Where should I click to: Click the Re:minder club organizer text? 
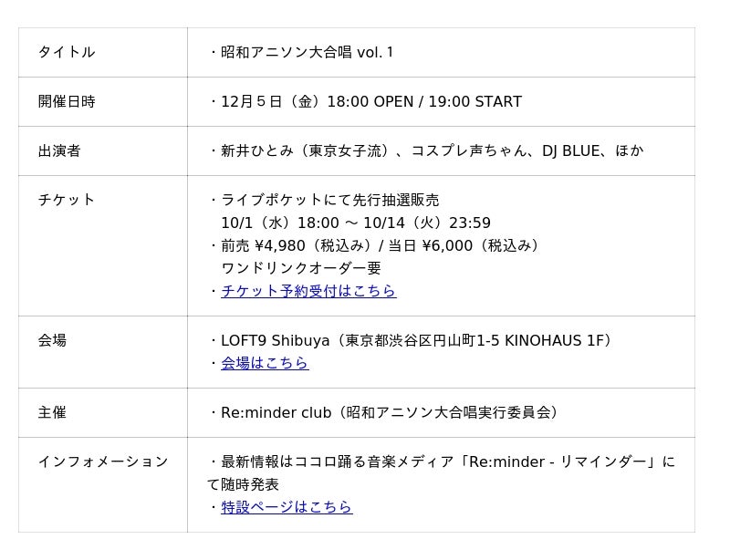pos(390,412)
